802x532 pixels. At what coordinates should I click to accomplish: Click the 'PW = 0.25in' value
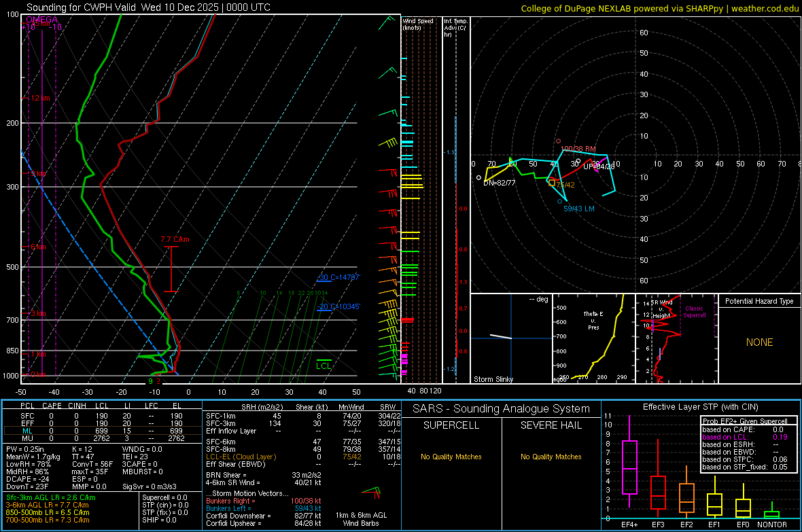click(x=25, y=449)
